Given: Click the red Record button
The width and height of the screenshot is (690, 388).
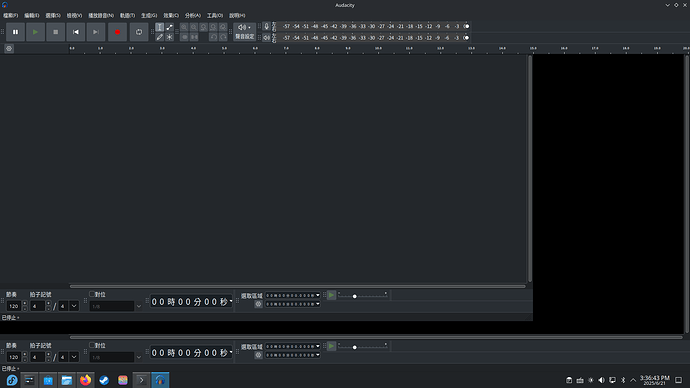Looking at the screenshot, I should (117, 32).
